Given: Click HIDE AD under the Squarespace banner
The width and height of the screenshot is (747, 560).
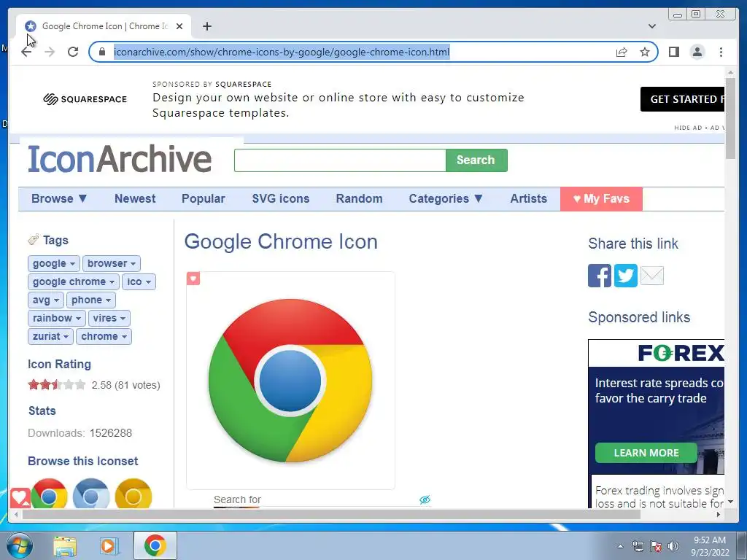Looking at the screenshot, I should click(688, 128).
